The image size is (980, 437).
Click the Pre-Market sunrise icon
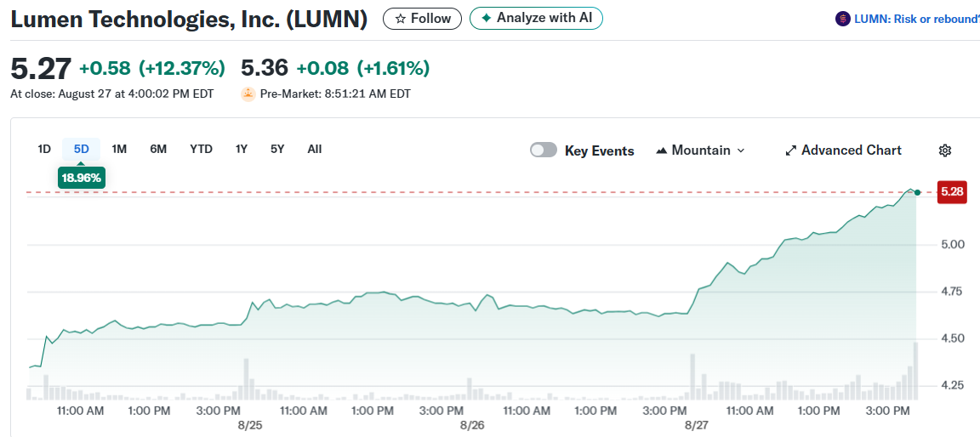point(248,94)
